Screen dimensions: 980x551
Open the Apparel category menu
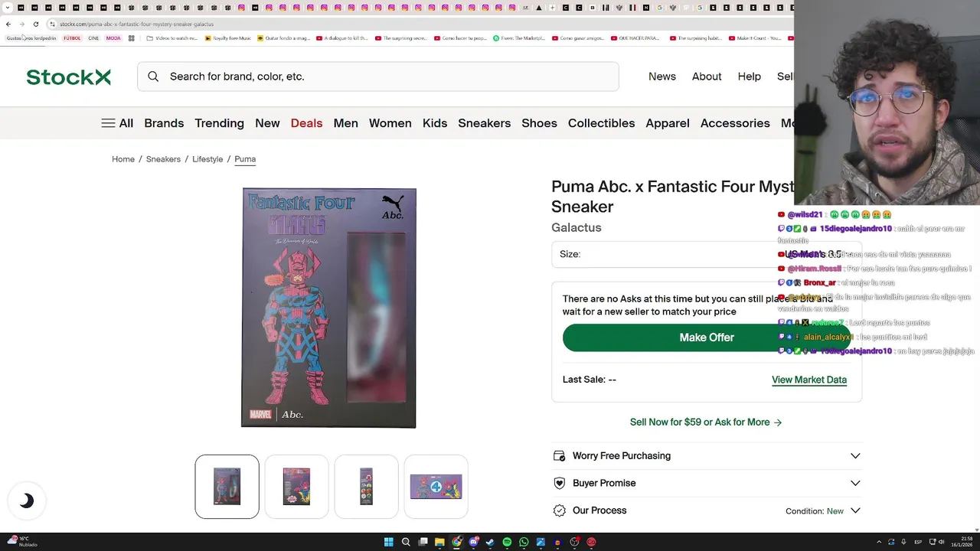point(668,123)
